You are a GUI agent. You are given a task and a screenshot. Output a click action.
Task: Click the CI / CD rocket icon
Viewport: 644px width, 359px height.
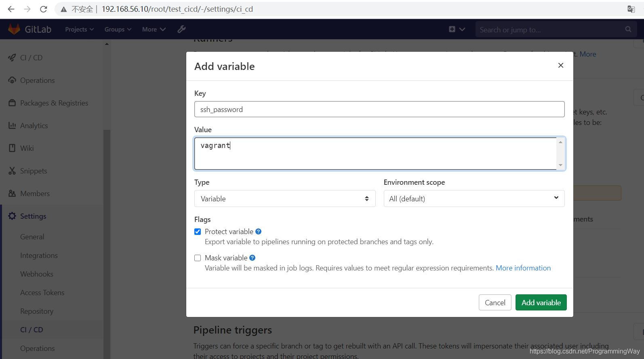[12, 57]
